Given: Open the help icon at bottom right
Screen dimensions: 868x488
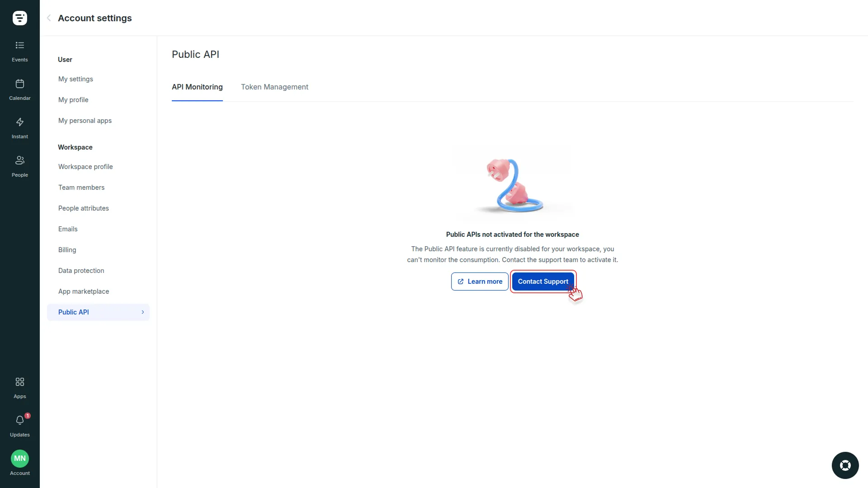Looking at the screenshot, I should (x=845, y=465).
